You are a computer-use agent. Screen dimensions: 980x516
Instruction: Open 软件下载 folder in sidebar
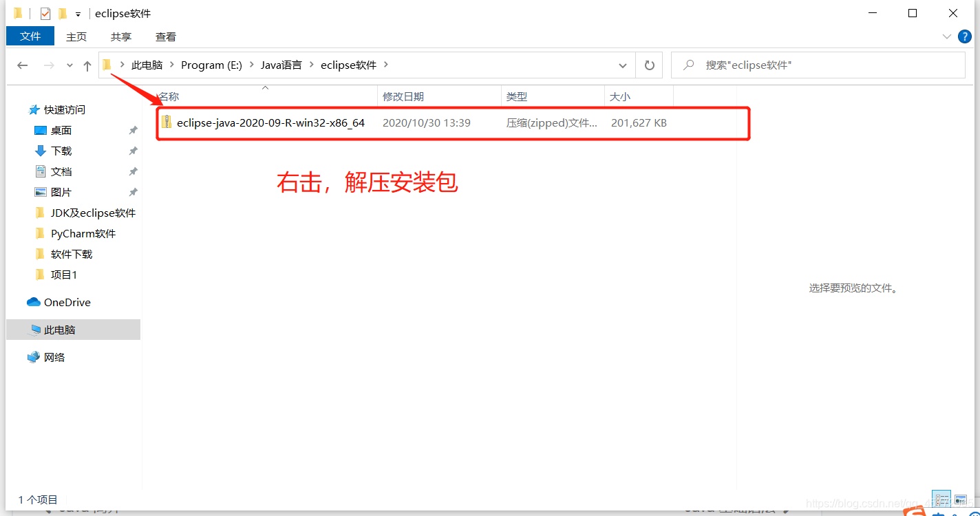72,255
